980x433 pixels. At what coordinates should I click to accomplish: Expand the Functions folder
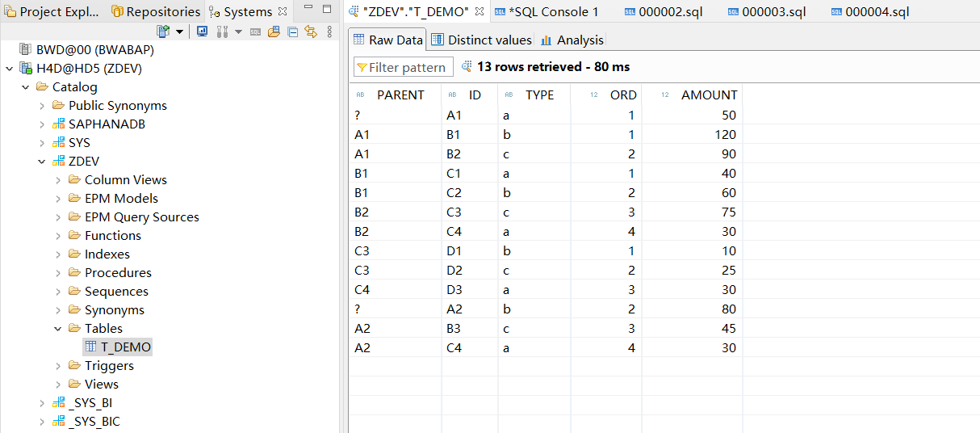(58, 236)
